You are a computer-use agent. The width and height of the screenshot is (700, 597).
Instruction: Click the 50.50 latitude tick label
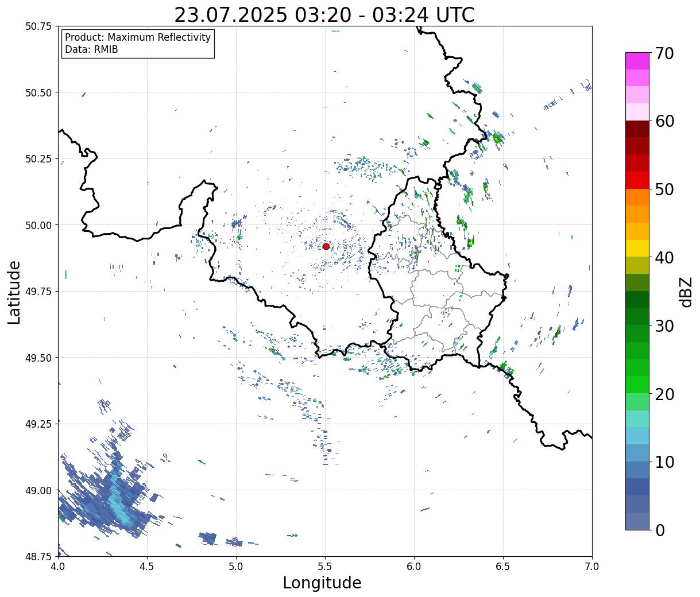point(38,92)
